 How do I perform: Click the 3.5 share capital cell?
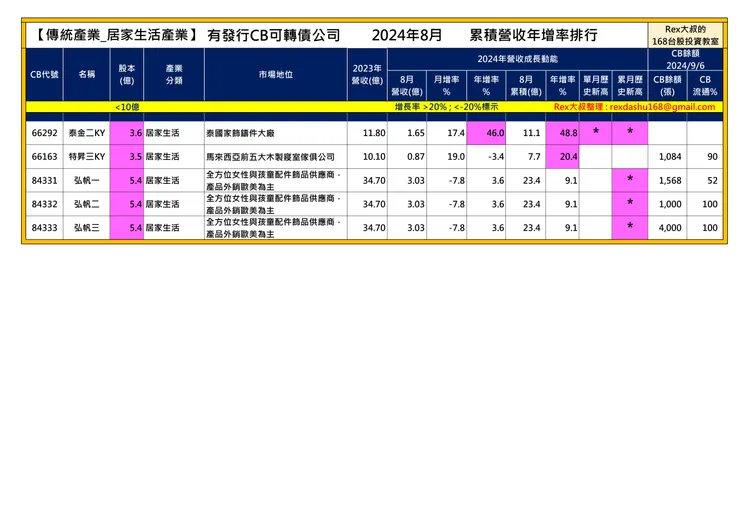click(126, 157)
